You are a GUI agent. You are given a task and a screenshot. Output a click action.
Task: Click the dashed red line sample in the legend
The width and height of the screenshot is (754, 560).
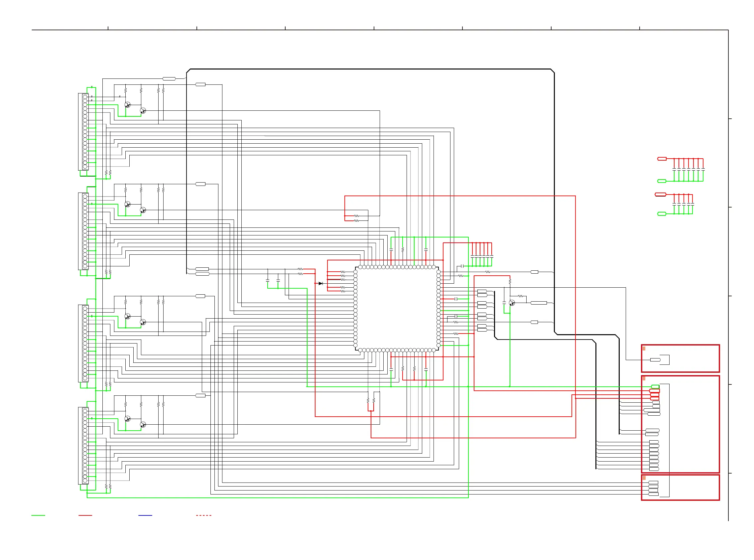coord(203,515)
